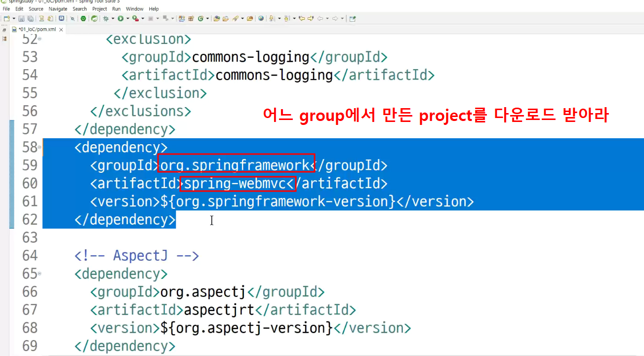
Task: Click the '</exclusion>' tag on line 55
Action: [x=160, y=93]
